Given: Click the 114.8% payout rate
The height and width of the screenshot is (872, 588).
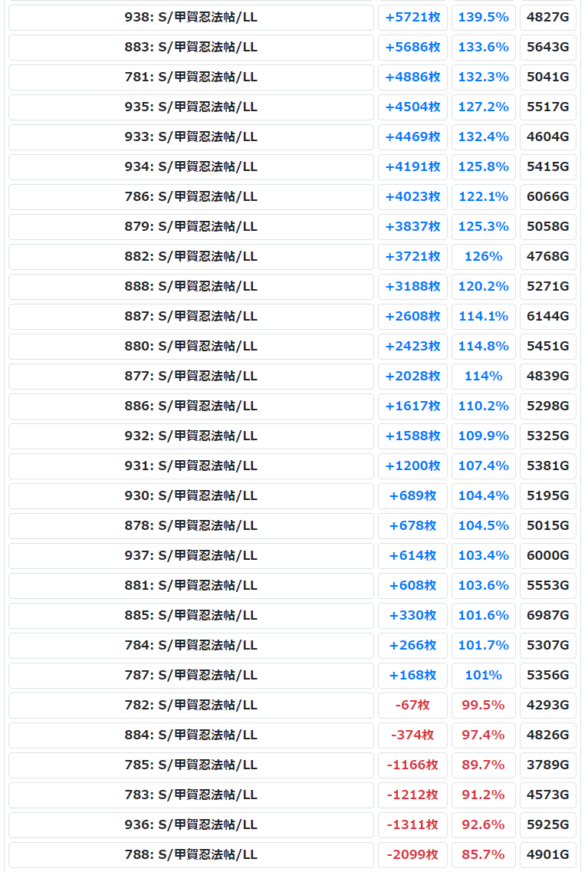Looking at the screenshot, I should (484, 347).
